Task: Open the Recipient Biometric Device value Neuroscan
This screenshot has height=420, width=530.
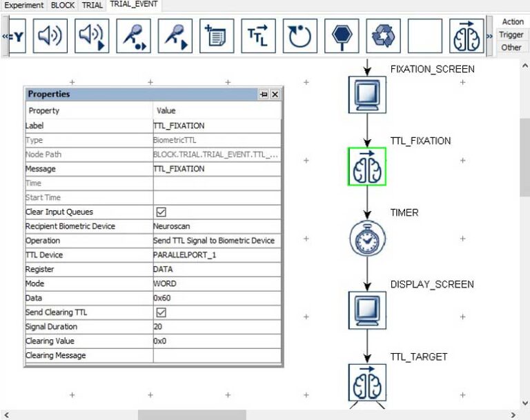Action: 217,226
